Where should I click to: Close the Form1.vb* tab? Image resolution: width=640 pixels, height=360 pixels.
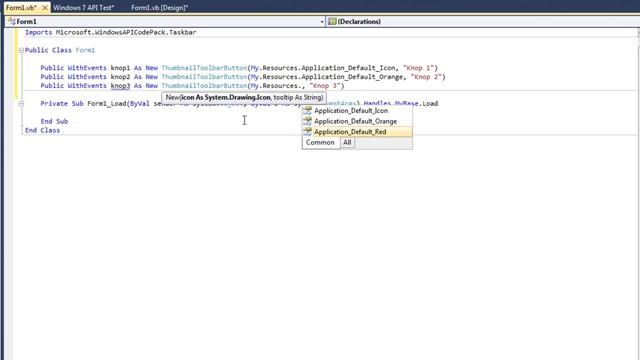[x=45, y=8]
